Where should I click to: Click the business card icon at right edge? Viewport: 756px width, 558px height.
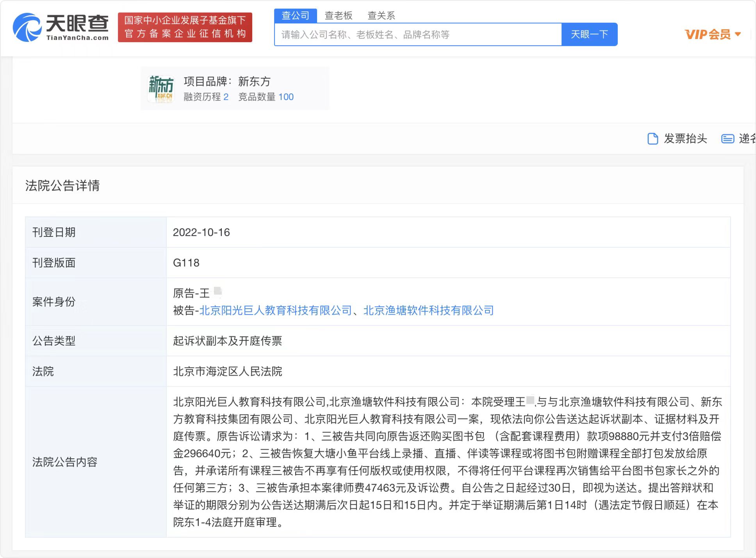[x=727, y=139]
